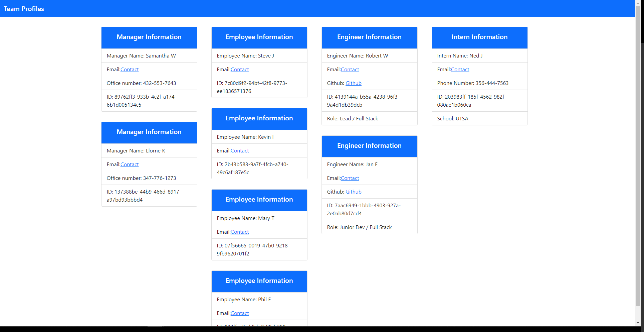Select the Team Profiles header text

pyautogui.click(x=23, y=9)
